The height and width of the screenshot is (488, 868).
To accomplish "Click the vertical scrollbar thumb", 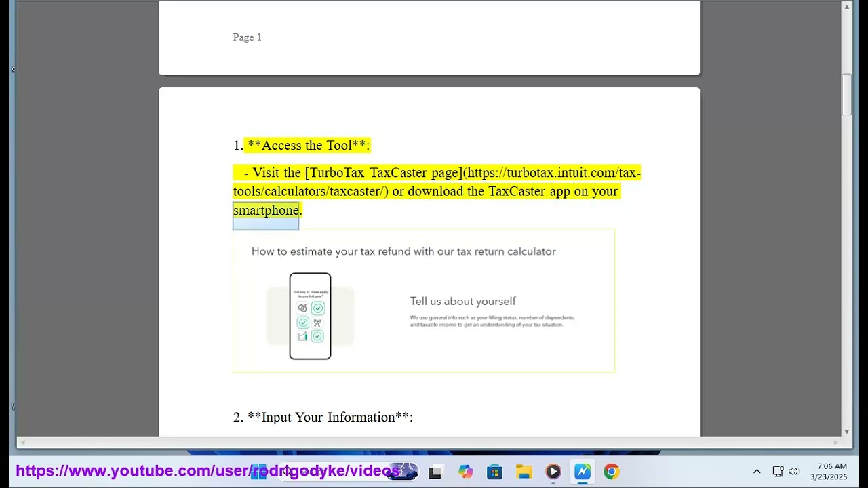I will 846,95.
